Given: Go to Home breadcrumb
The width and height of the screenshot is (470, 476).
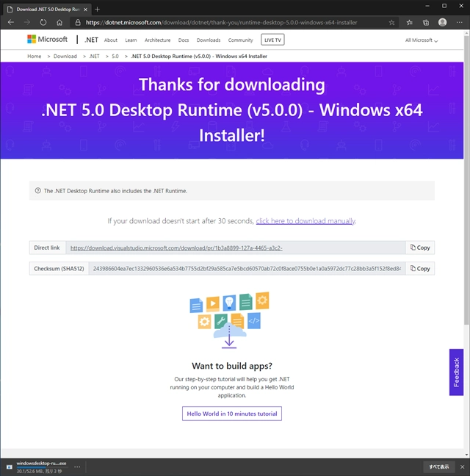Looking at the screenshot, I should click(35, 56).
